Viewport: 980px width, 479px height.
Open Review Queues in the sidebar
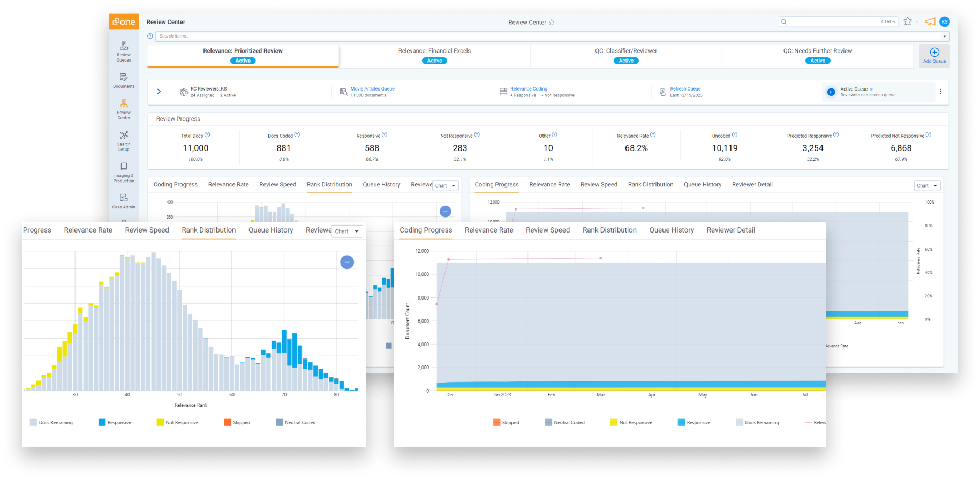124,52
